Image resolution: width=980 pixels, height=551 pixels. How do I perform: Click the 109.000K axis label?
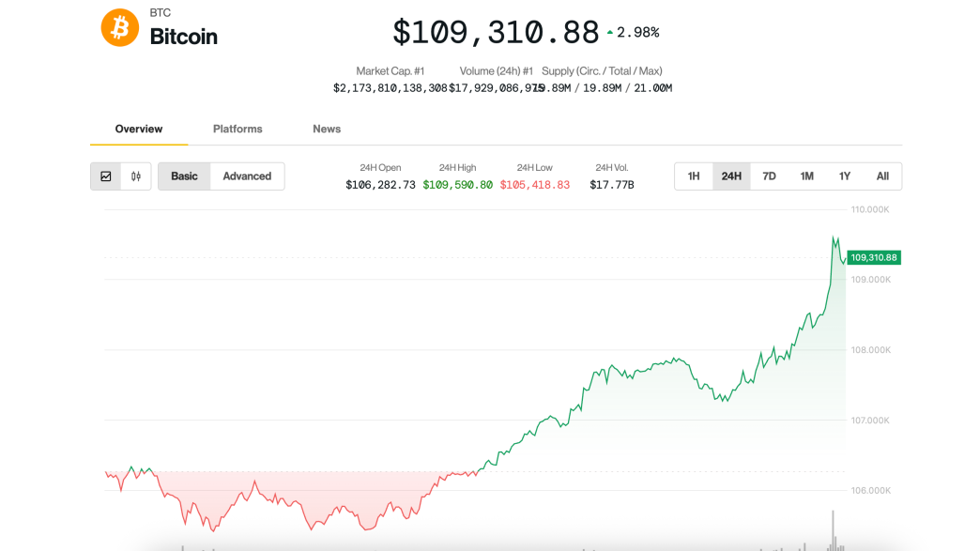point(870,279)
